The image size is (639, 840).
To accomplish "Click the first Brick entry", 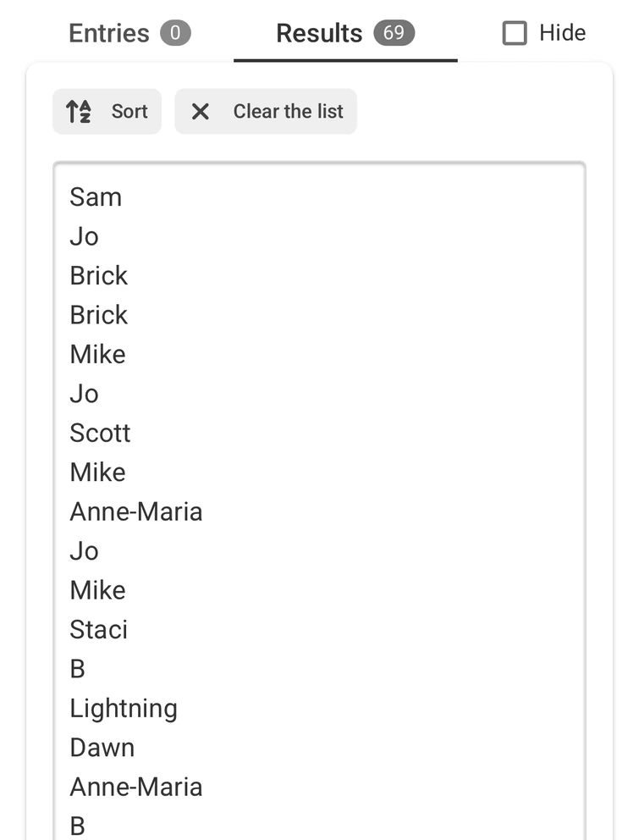I will 99,276.
